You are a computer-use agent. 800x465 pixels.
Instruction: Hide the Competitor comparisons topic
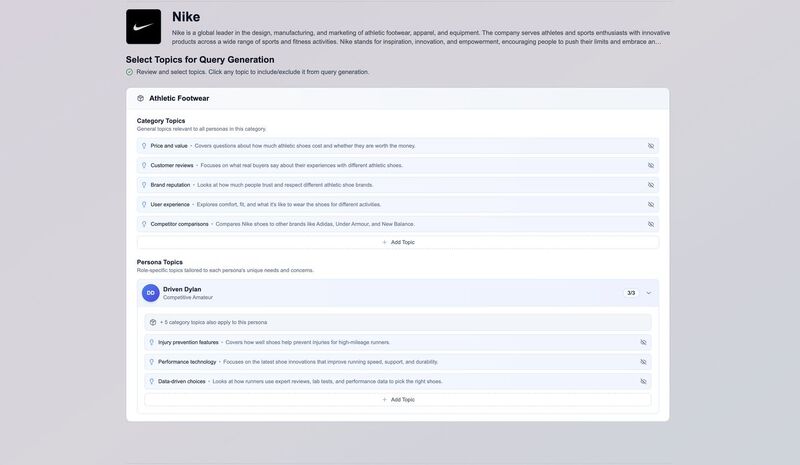tap(651, 224)
